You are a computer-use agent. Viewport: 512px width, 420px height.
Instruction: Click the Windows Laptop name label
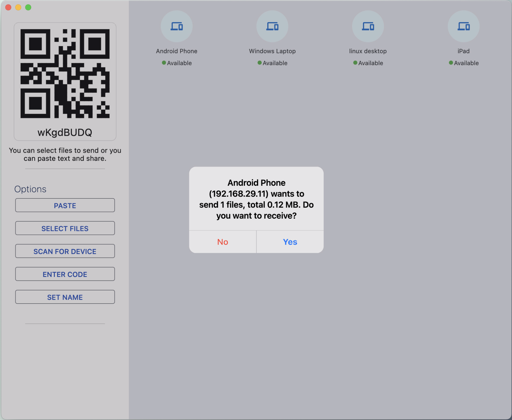(x=272, y=51)
